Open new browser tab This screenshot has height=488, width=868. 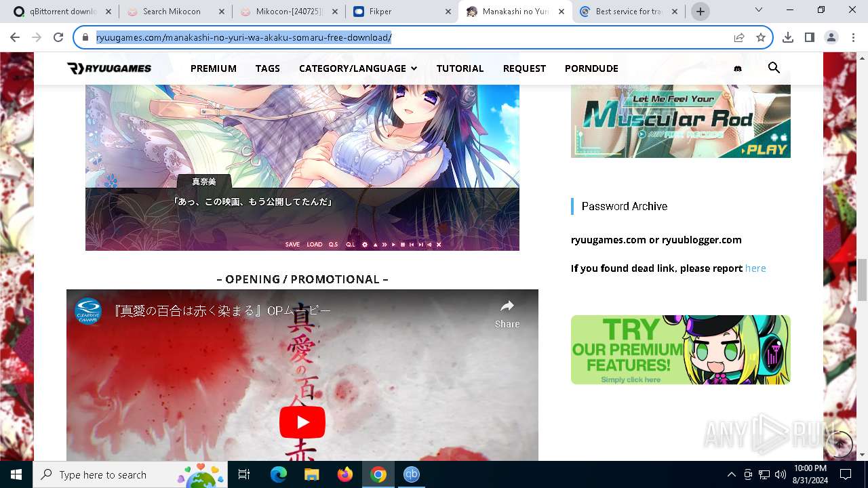click(701, 12)
